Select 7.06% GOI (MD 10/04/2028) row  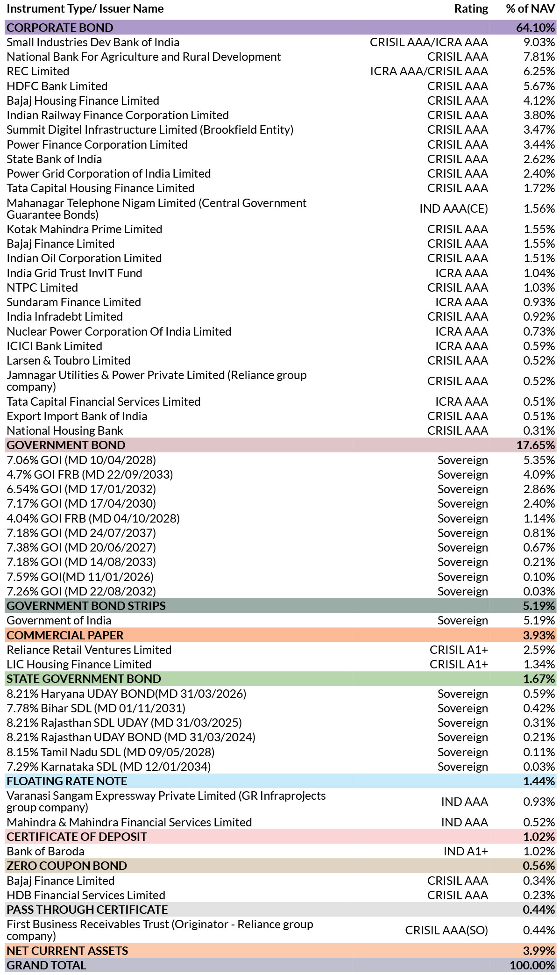coord(280,460)
